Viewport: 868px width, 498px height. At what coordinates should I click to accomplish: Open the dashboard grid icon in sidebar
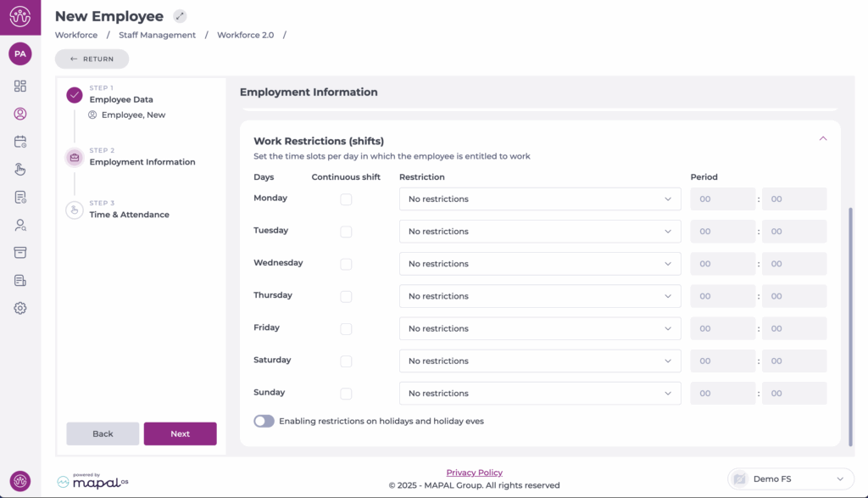[19, 86]
